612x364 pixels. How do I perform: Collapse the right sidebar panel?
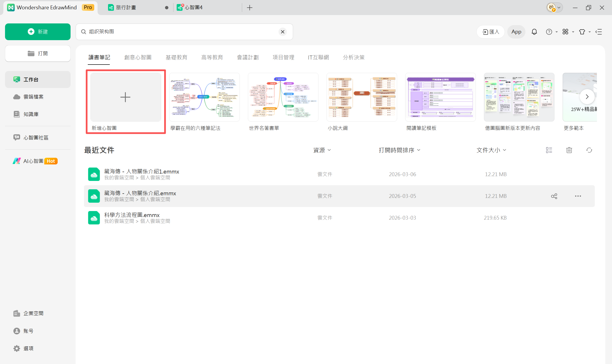[x=599, y=32]
